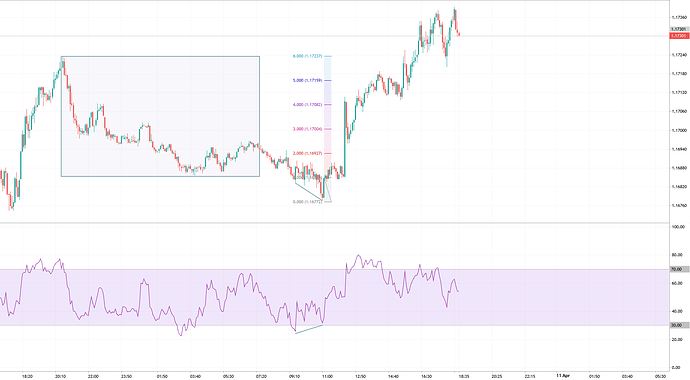Click the 07:20 time axis label
The width and height of the screenshot is (690, 380).
[261, 376]
